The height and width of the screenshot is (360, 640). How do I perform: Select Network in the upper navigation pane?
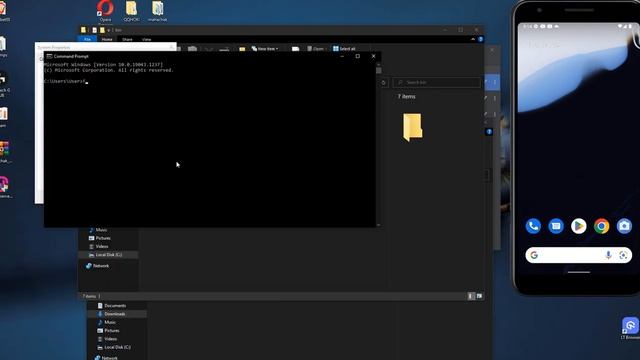[98, 266]
